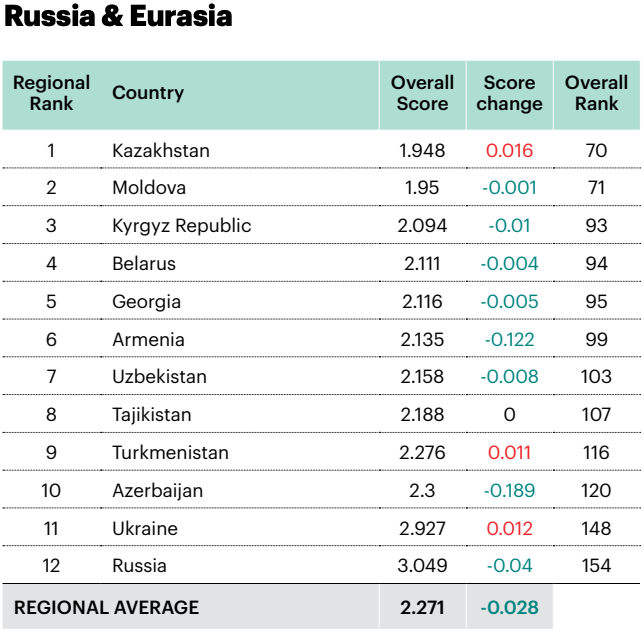
Task: Click Uzbekistan's overall score 2.158
Action: click(422, 377)
